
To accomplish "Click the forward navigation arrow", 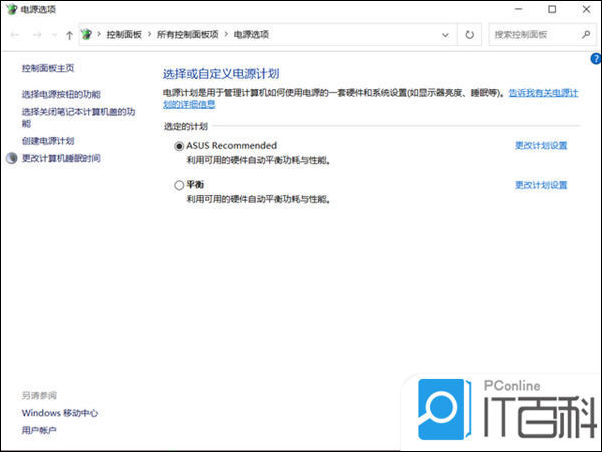I will [37, 35].
